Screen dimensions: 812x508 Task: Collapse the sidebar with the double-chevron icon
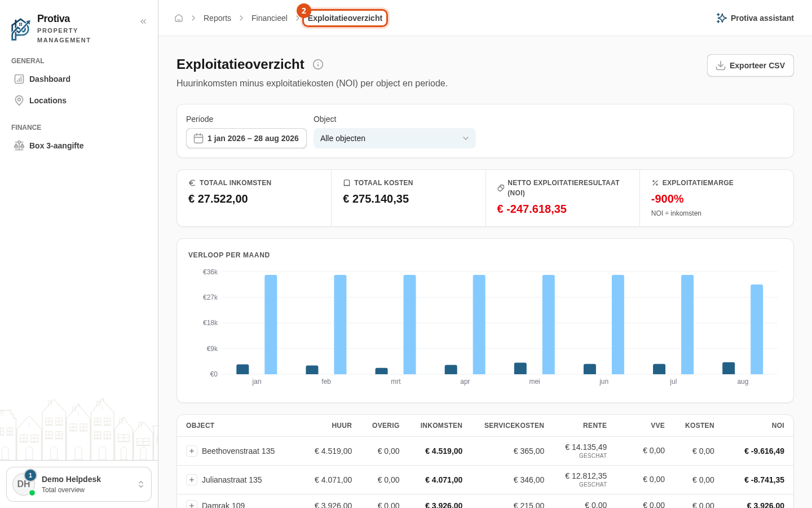pos(143,21)
